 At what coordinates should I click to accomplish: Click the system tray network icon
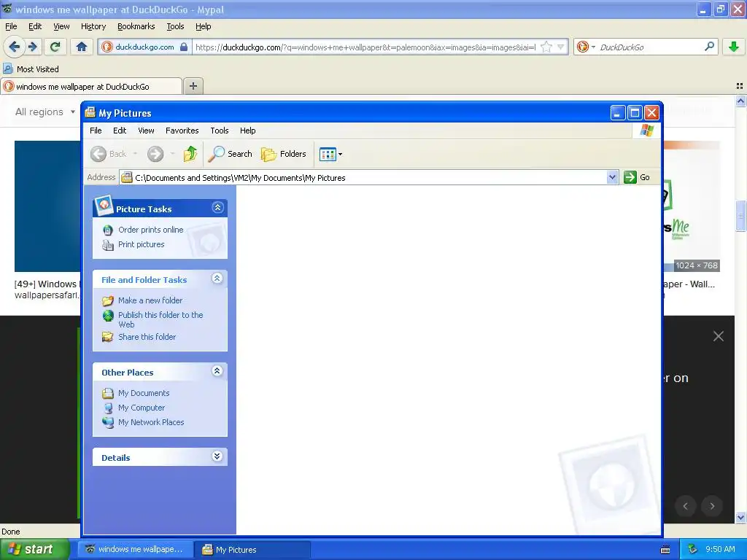click(x=693, y=549)
